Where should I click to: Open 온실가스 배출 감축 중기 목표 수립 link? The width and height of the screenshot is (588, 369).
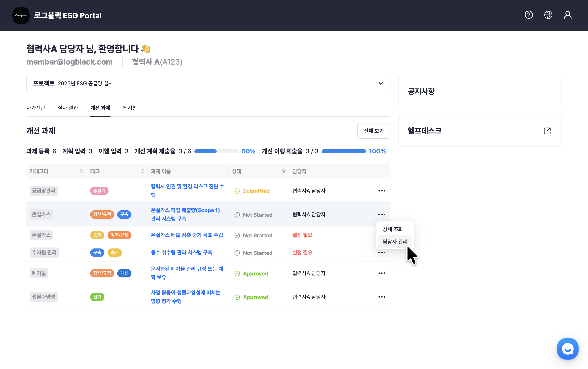tap(187, 235)
